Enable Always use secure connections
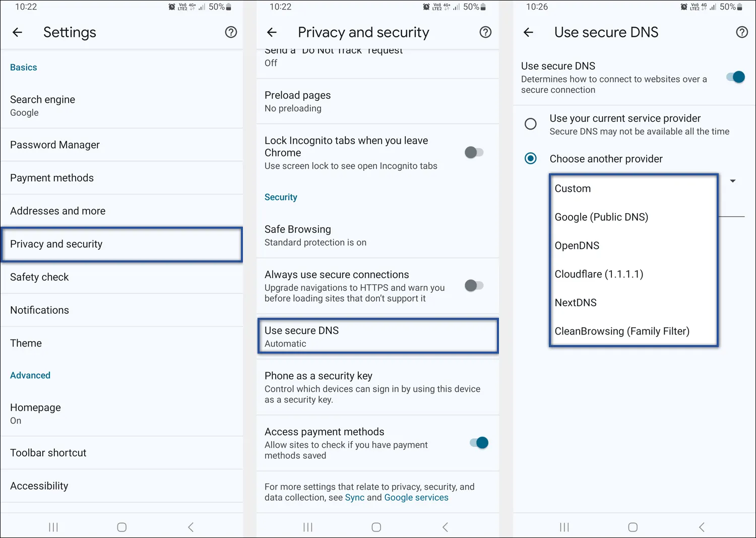This screenshot has height=538, width=756. point(474,285)
